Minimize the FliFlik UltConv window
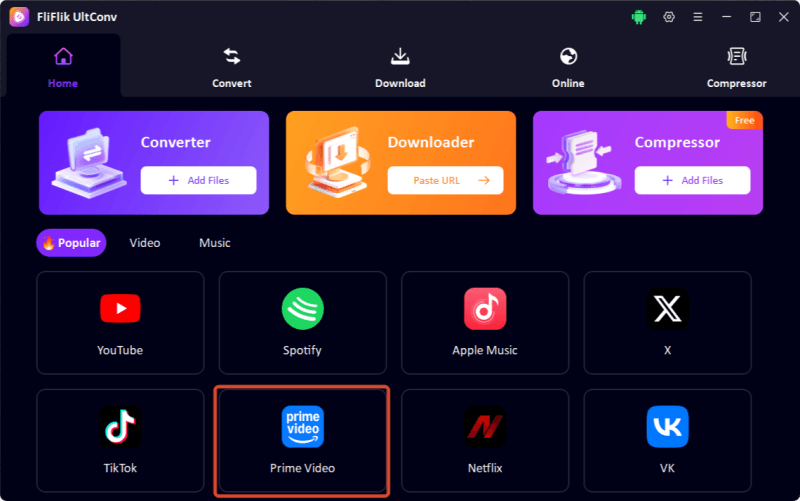This screenshot has height=501, width=800. click(x=727, y=17)
